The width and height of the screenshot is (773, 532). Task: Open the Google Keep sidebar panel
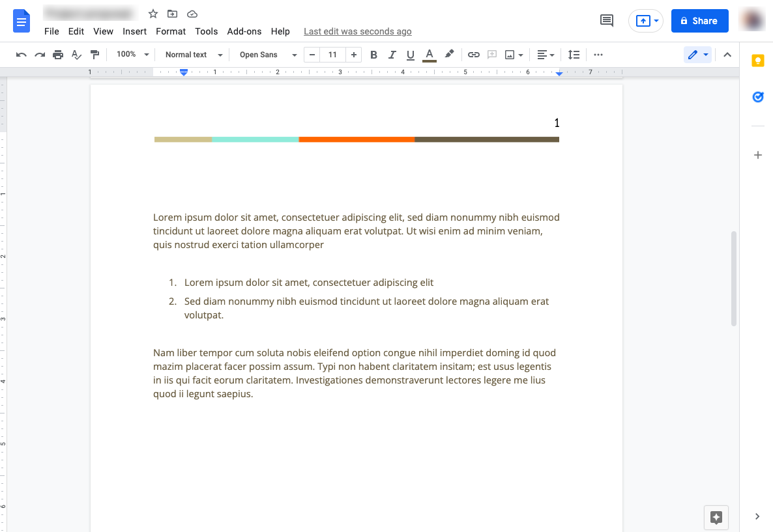coord(757,60)
